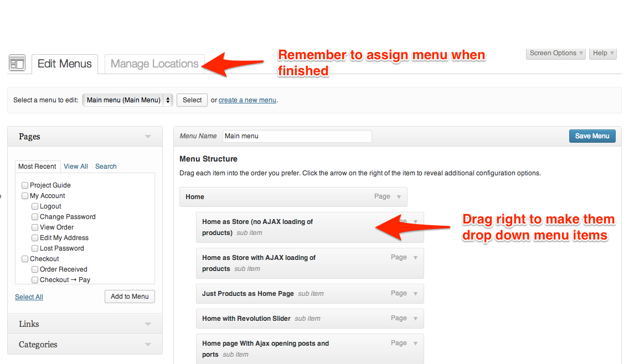This screenshot has width=629, height=364.
Task: Expand Just Products as Home Page options
Action: tap(416, 294)
